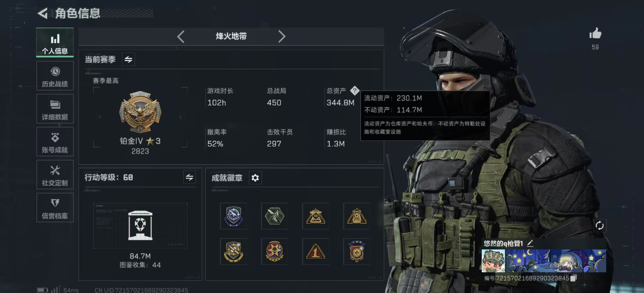Open the 账号成就 sidebar tab

pyautogui.click(x=55, y=142)
